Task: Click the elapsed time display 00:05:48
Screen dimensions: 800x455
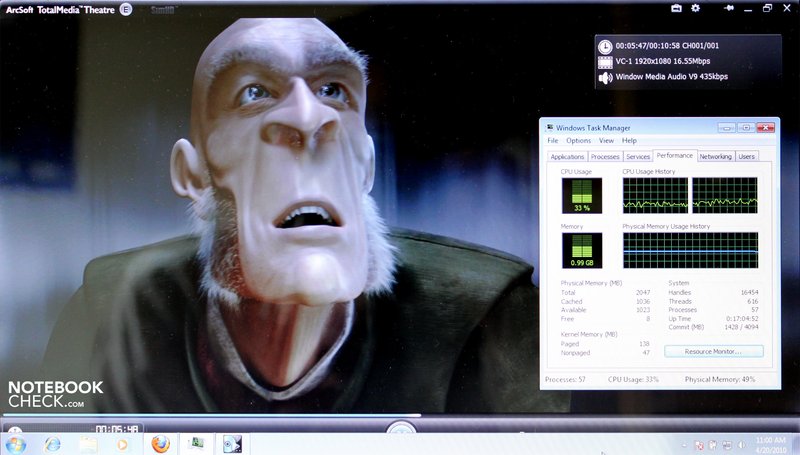Action: coord(117,429)
